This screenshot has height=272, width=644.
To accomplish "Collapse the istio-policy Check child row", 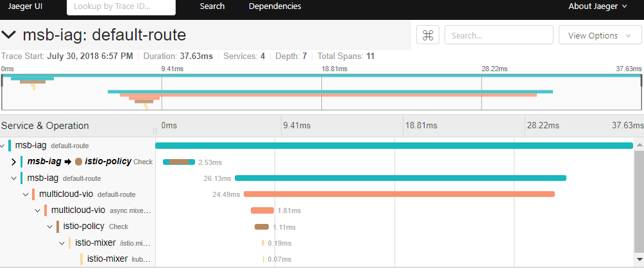I will [x=49, y=227].
